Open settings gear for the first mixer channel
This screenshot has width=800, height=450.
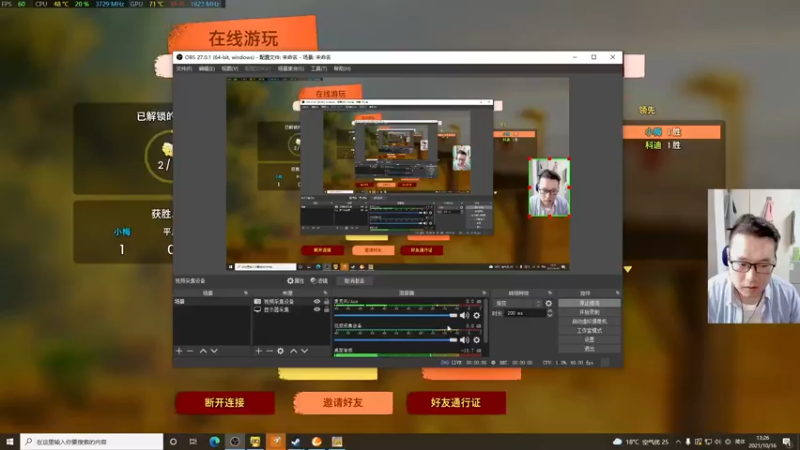[x=477, y=315]
